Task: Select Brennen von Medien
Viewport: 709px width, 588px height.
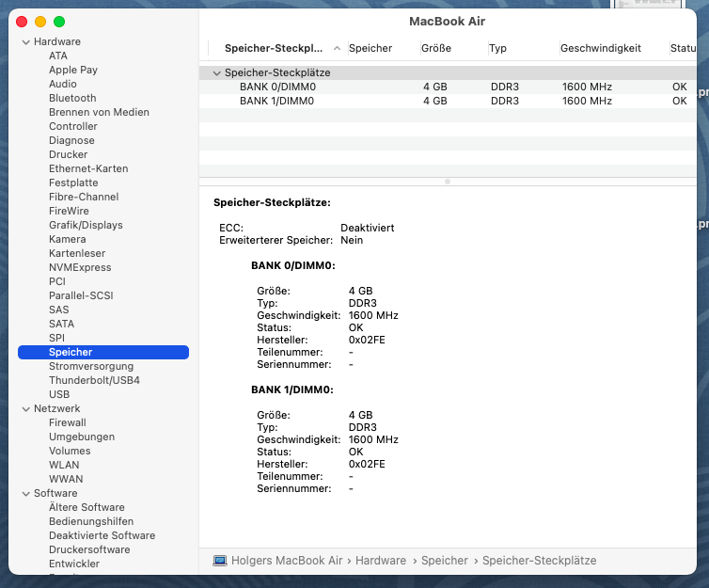Action: tap(99, 112)
